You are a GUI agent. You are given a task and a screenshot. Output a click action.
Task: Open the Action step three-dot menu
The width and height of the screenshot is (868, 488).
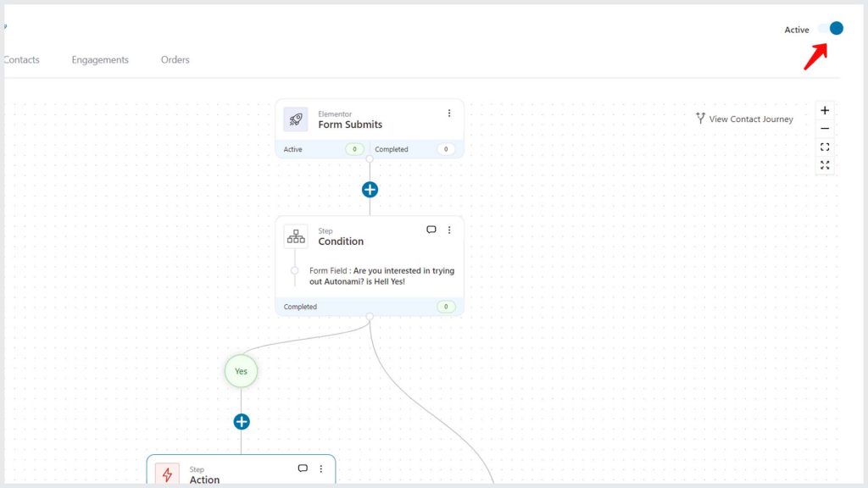pos(320,469)
